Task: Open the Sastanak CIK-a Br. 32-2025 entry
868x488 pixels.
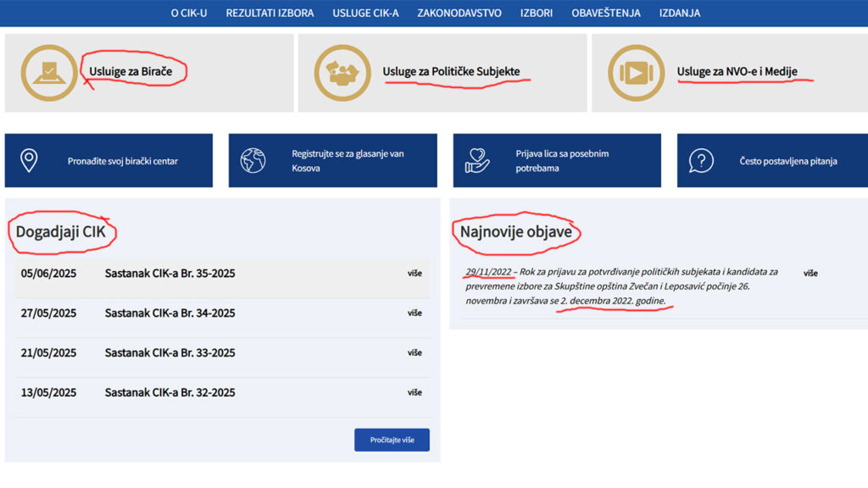Action: point(170,392)
